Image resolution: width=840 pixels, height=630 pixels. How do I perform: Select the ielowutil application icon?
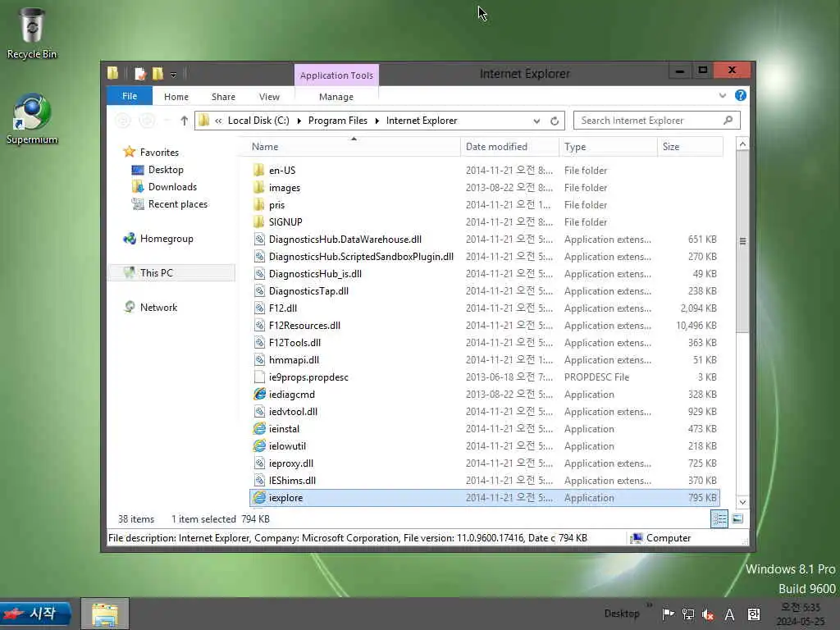click(259, 445)
